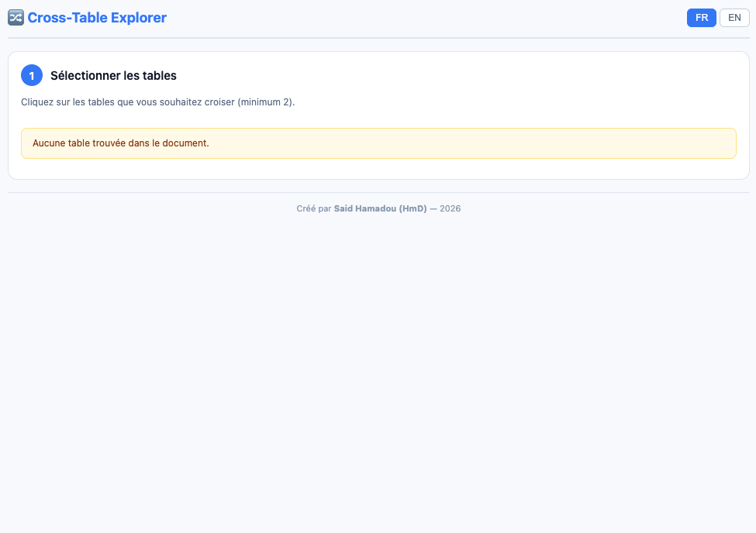
Task: Click the "Sélectionner les tables" heading
Action: [113, 76]
